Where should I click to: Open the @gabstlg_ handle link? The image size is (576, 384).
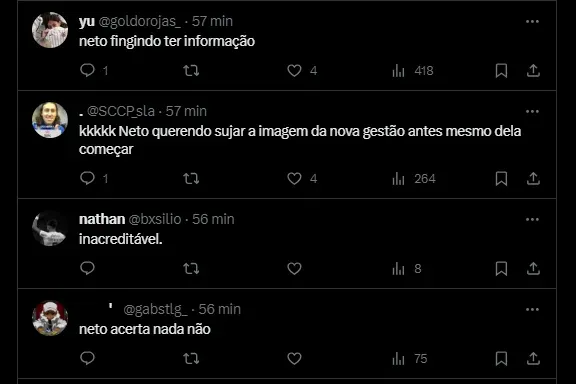pyautogui.click(x=155, y=309)
